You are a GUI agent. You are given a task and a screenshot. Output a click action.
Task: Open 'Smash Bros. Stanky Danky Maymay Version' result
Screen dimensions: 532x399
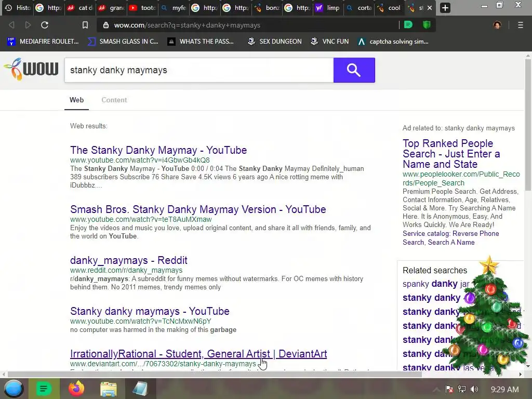point(198,209)
